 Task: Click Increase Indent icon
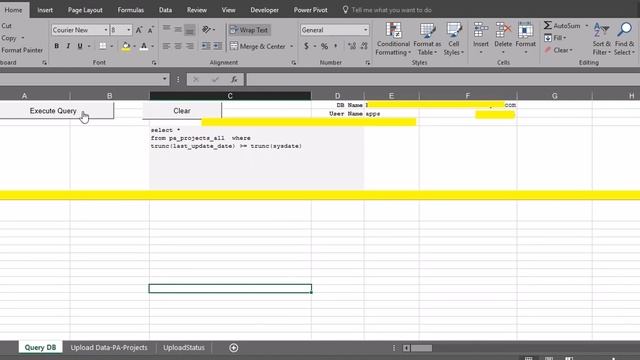(x=218, y=46)
